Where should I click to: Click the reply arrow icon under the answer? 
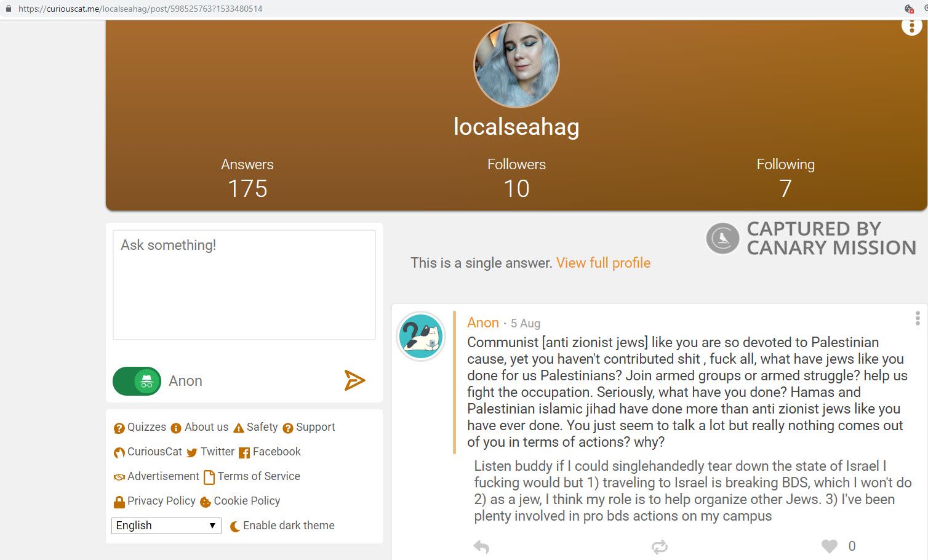(x=481, y=546)
